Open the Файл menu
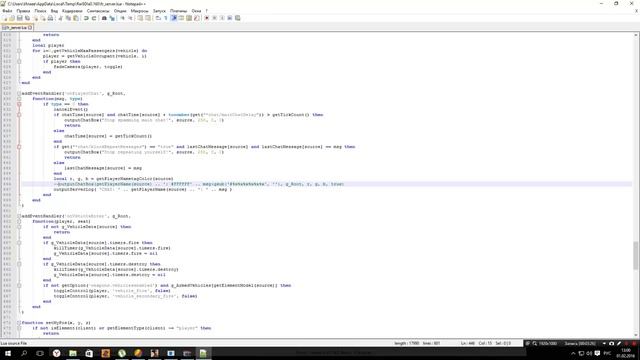 tap(7, 11)
